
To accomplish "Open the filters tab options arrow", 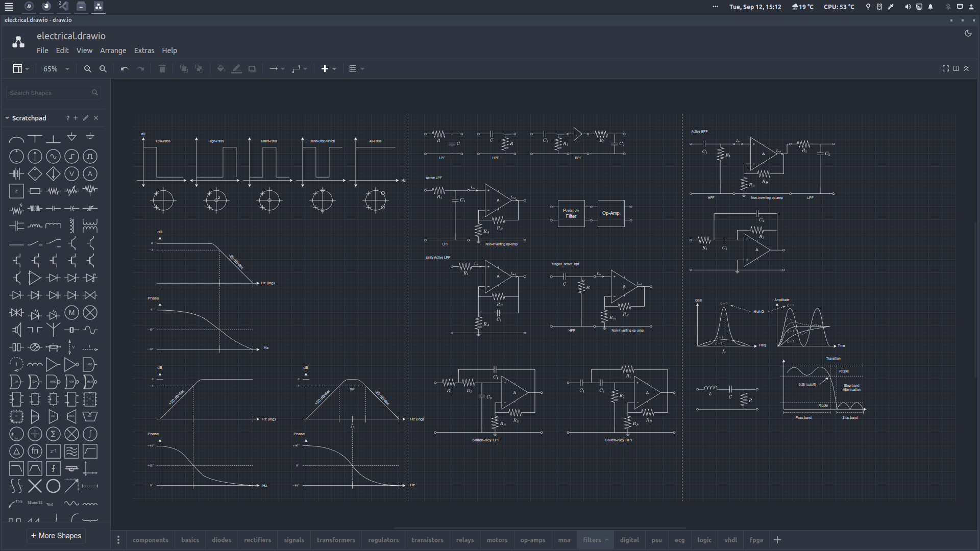I will coord(607,540).
